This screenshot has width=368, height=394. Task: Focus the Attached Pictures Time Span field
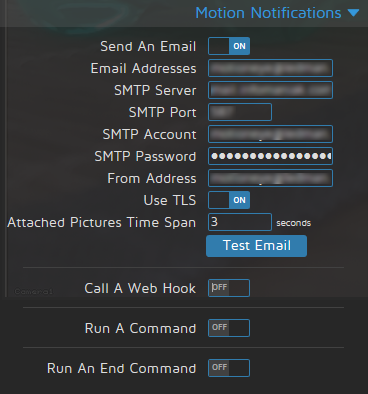(240, 222)
